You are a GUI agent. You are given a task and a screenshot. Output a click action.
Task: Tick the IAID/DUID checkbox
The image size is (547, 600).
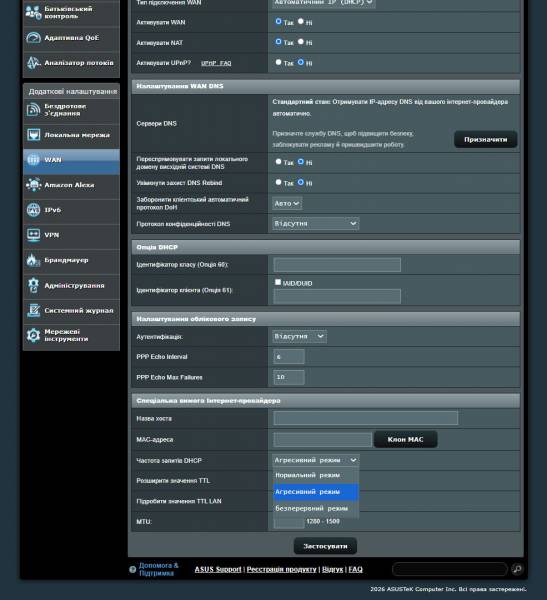pyautogui.click(x=278, y=282)
